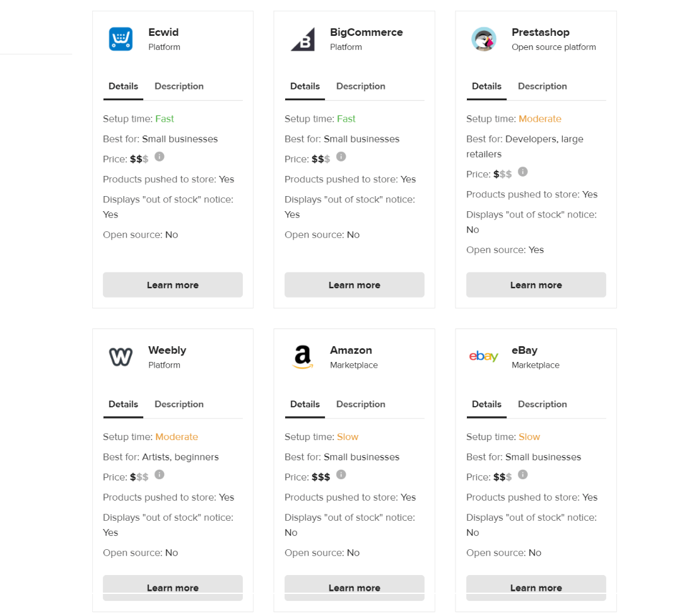Click Learn more under Ecwid
Image resolution: width=682 pixels, height=616 pixels.
[x=173, y=285]
